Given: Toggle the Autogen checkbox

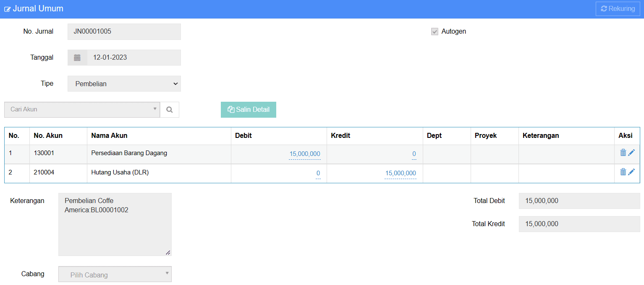Looking at the screenshot, I should (x=435, y=32).
